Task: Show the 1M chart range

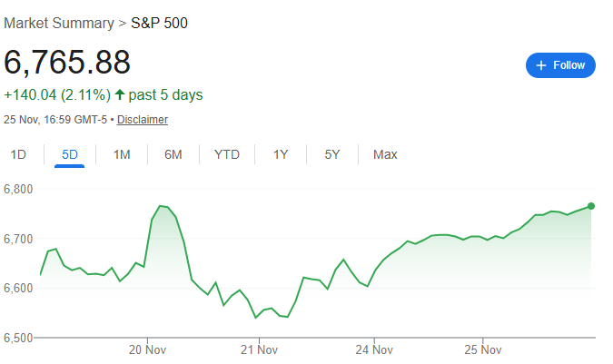Action: (122, 154)
